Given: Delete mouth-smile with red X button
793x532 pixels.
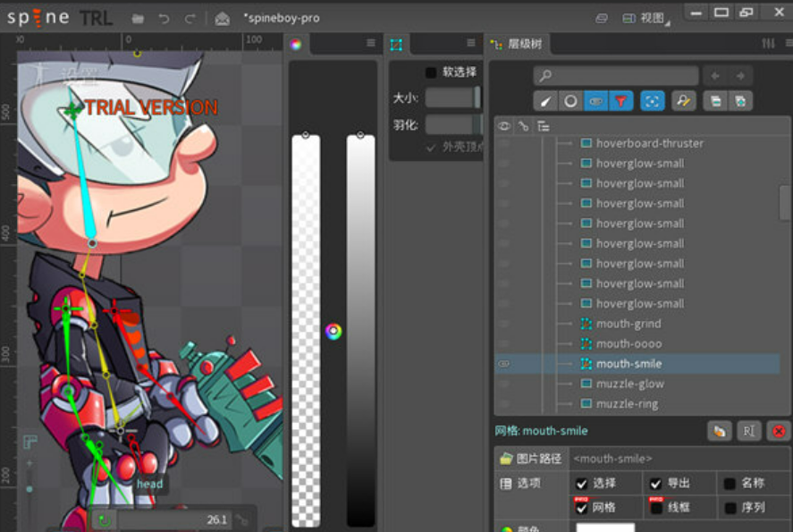Looking at the screenshot, I should click(779, 431).
